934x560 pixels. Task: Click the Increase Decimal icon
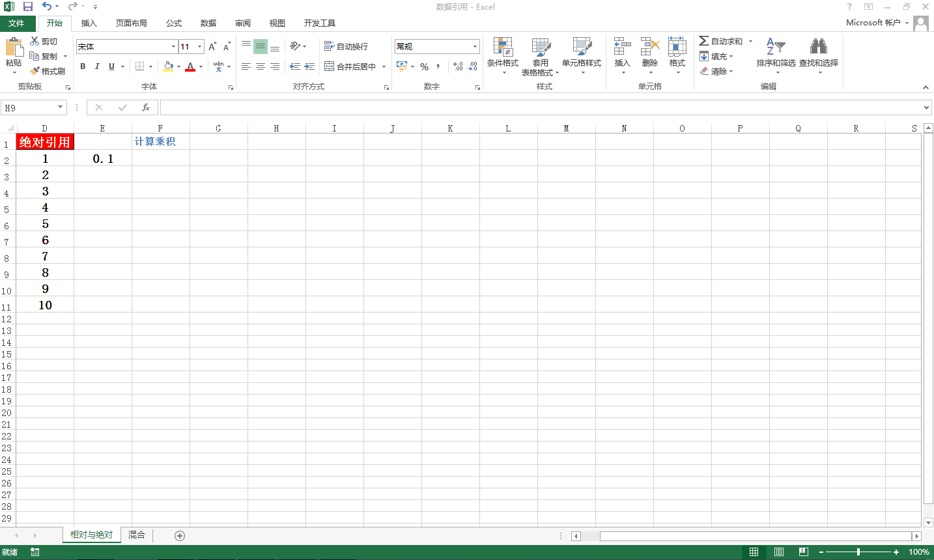(458, 66)
